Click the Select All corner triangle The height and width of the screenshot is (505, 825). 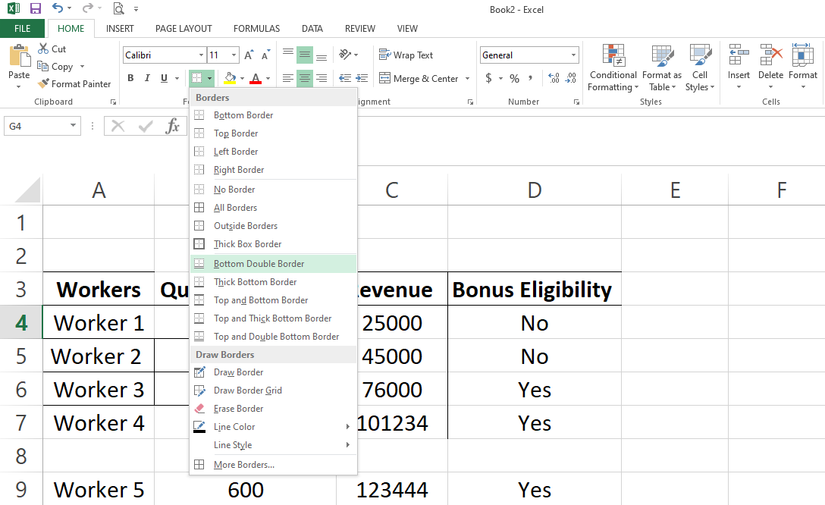point(26,190)
